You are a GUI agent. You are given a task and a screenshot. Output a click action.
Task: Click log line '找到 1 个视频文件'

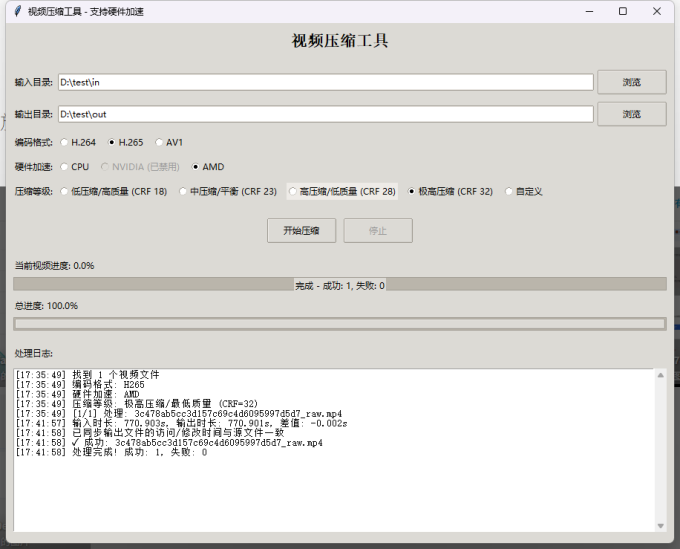pyautogui.click(x=87, y=375)
